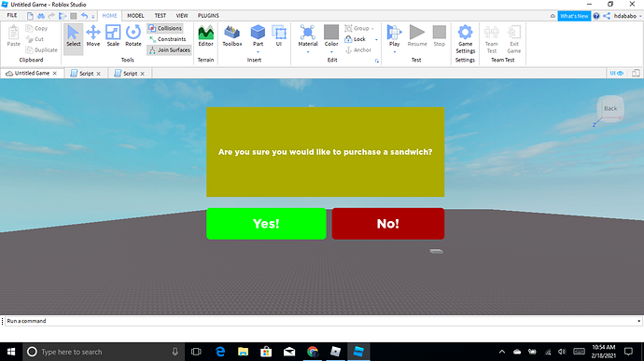The height and width of the screenshot is (361, 644).
Task: Close the second Script tab
Action: [x=143, y=74]
